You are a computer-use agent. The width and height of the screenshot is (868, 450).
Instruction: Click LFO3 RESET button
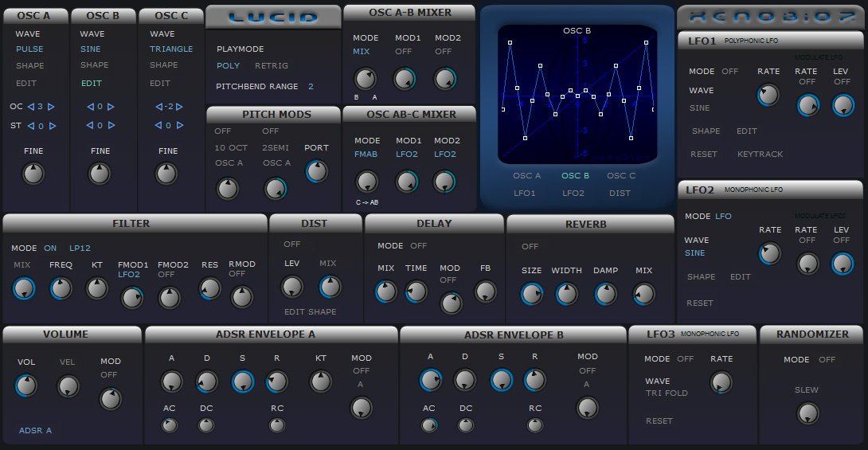click(659, 421)
